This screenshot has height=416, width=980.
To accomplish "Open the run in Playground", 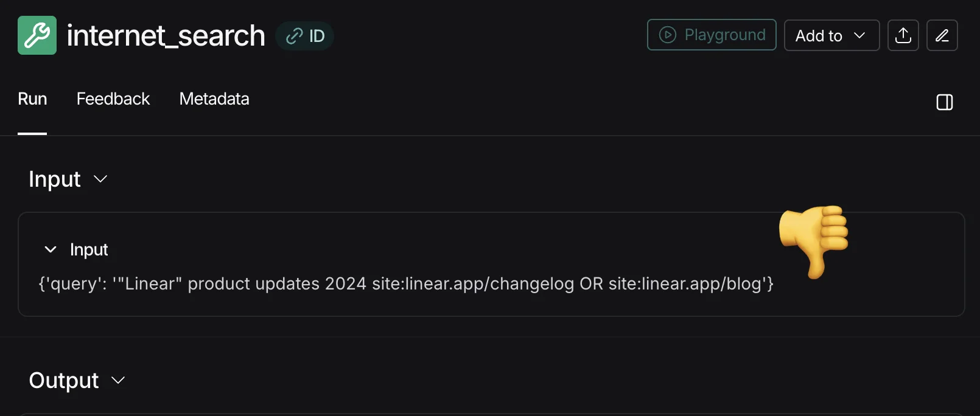I will (x=712, y=35).
